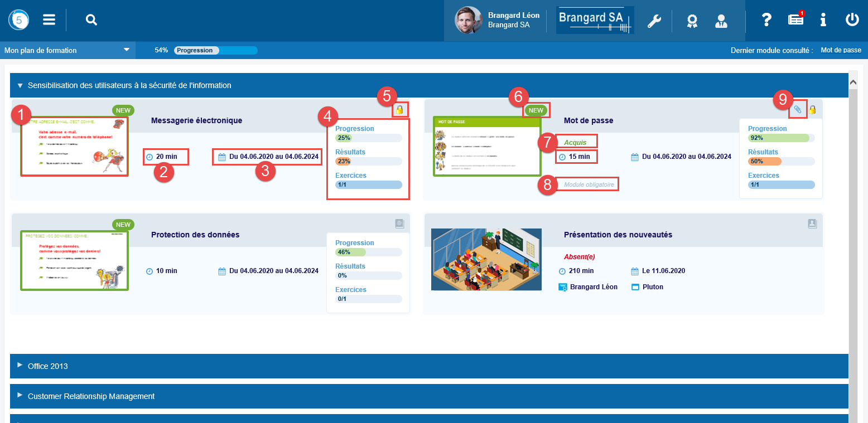This screenshot has height=423, width=868.
Task: Click the question mark help icon
Action: (x=766, y=20)
